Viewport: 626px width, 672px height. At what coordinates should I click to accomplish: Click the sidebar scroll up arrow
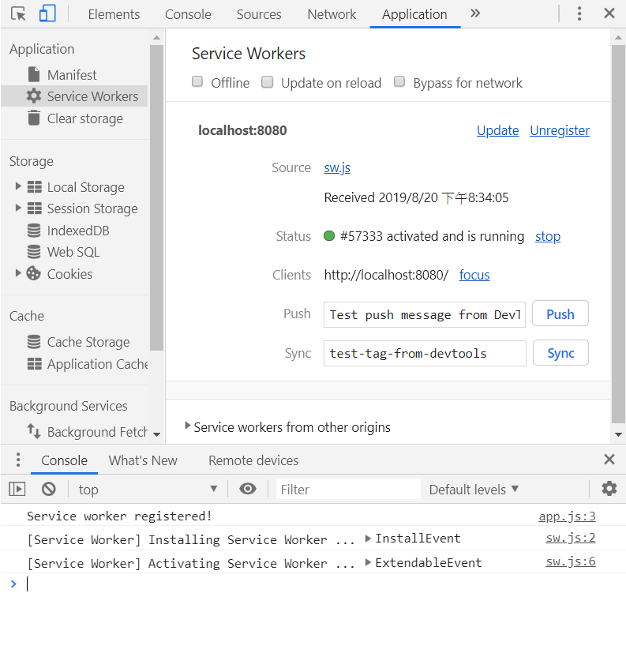click(x=157, y=38)
